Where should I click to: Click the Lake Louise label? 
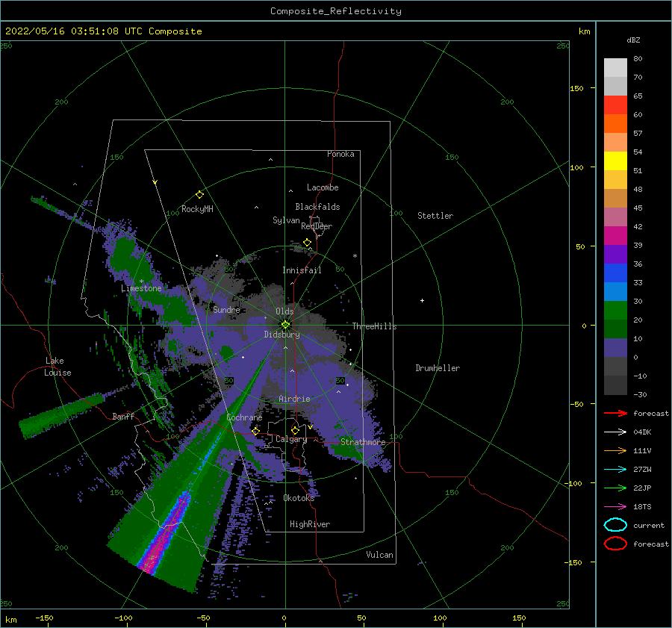[57, 367]
